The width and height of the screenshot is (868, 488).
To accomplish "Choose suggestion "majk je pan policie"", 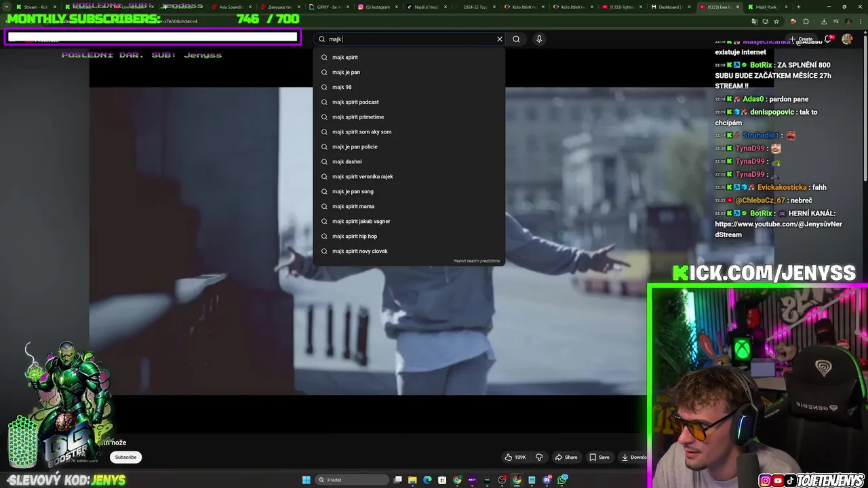I will tap(409, 146).
